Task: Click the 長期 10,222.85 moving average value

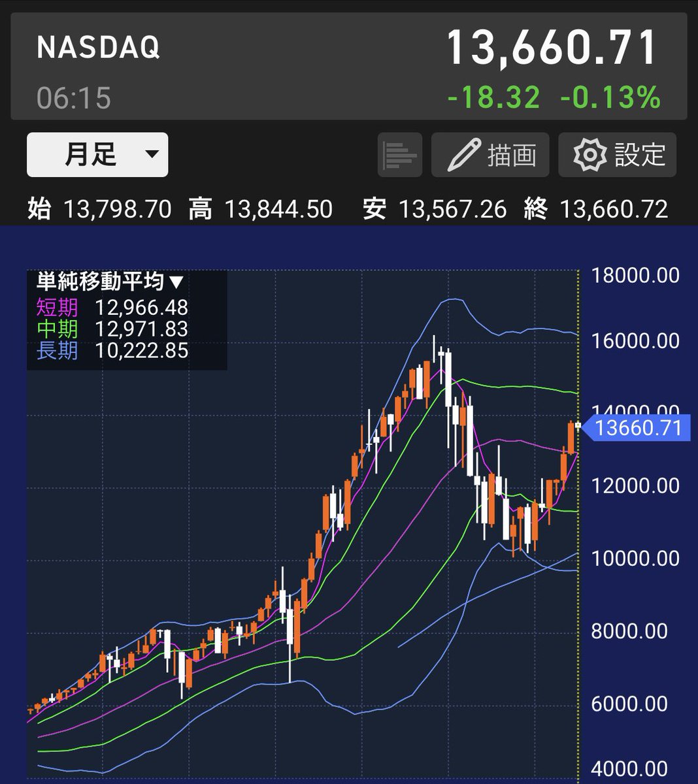Action: click(x=112, y=351)
